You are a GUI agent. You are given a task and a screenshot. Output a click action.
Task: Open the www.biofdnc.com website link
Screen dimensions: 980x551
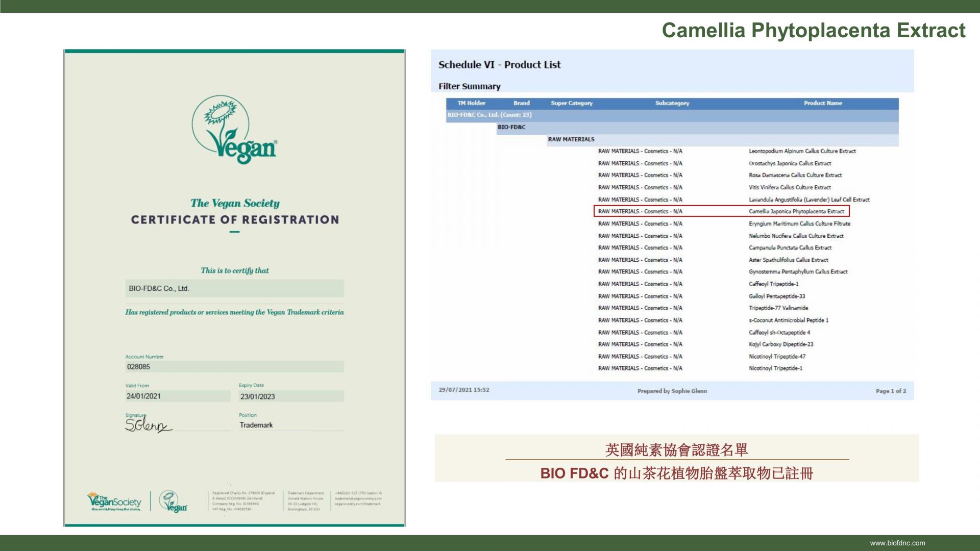(897, 543)
